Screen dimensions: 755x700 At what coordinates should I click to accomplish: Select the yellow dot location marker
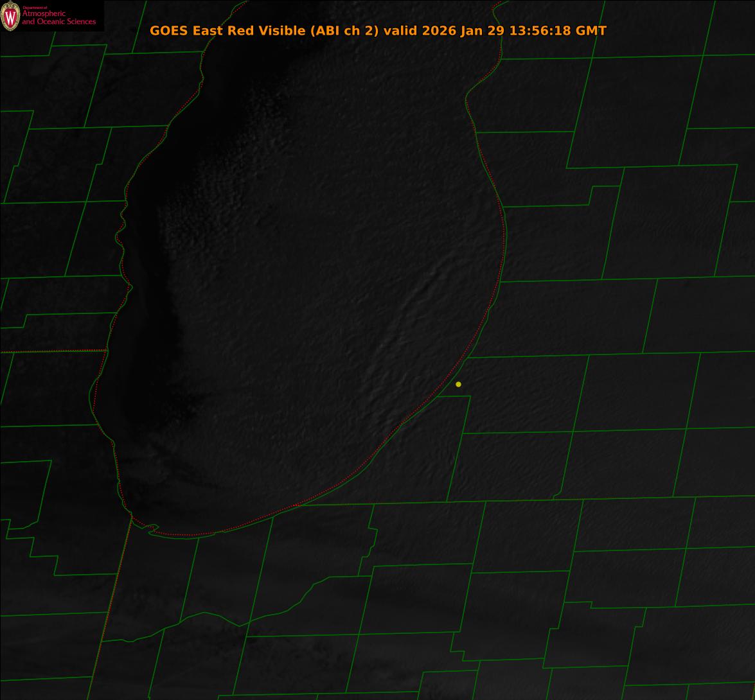tap(458, 384)
